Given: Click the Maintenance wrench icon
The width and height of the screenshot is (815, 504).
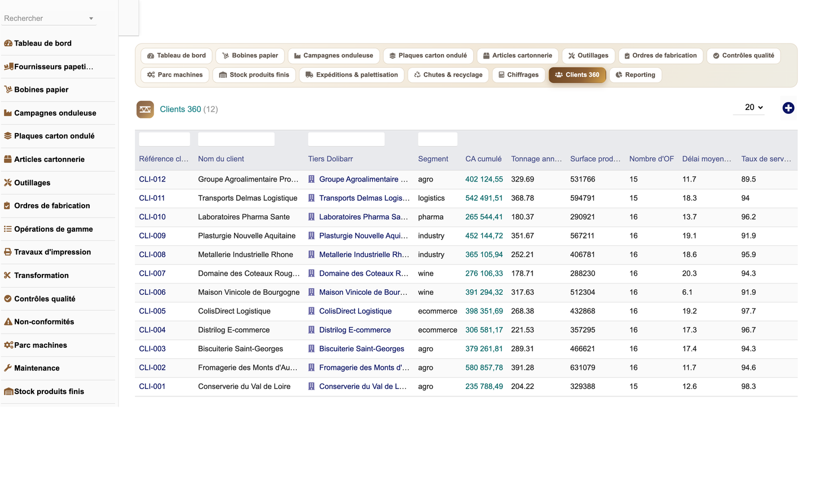Looking at the screenshot, I should pos(8,368).
